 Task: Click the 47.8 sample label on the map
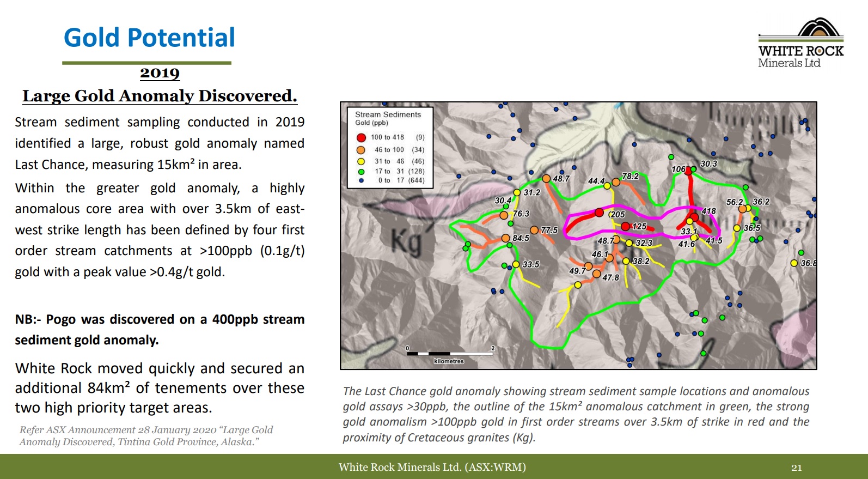pos(610,277)
